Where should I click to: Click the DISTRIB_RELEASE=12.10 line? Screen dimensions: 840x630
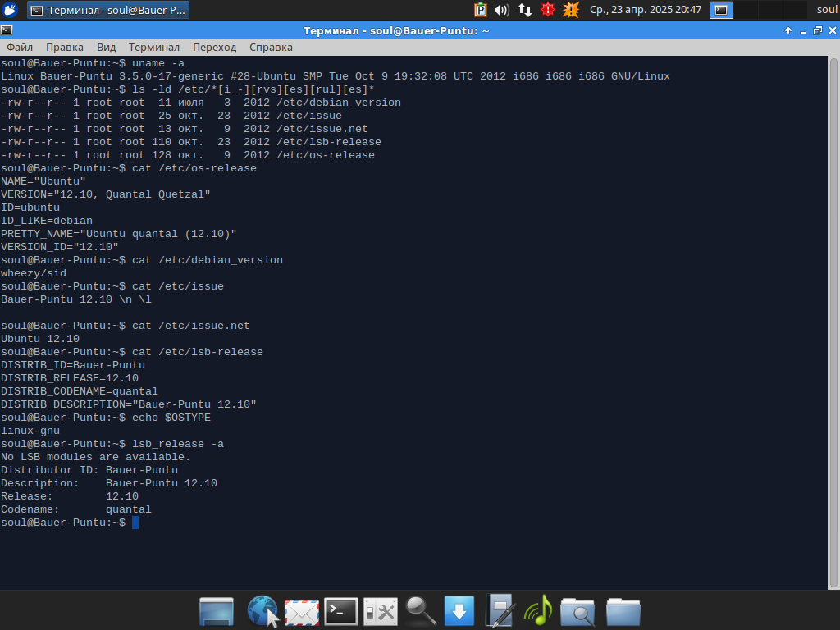70,378
